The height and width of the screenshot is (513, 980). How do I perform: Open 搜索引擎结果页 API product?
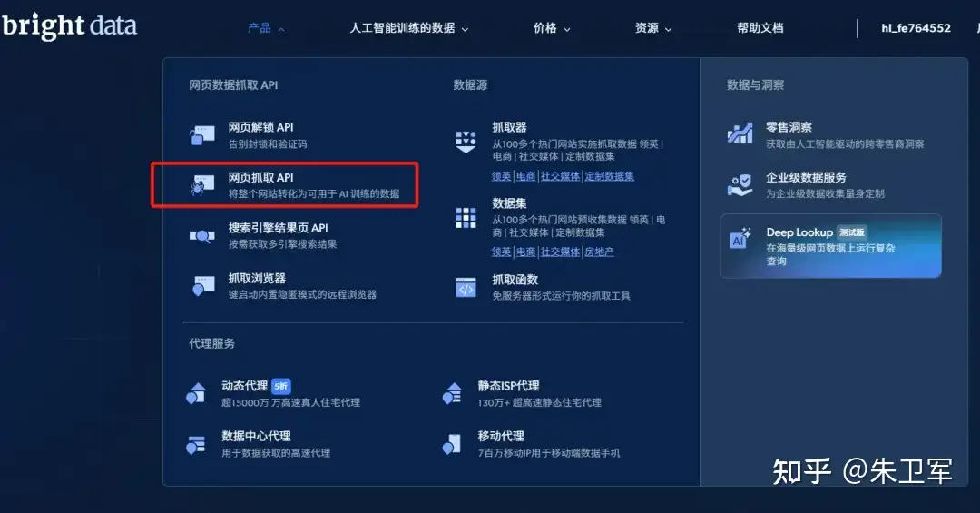tap(279, 228)
